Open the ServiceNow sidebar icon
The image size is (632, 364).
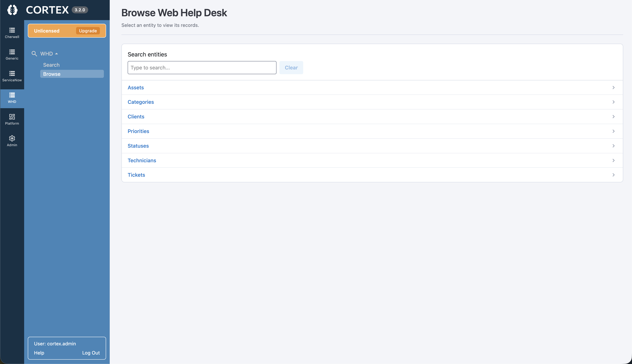pyautogui.click(x=12, y=76)
